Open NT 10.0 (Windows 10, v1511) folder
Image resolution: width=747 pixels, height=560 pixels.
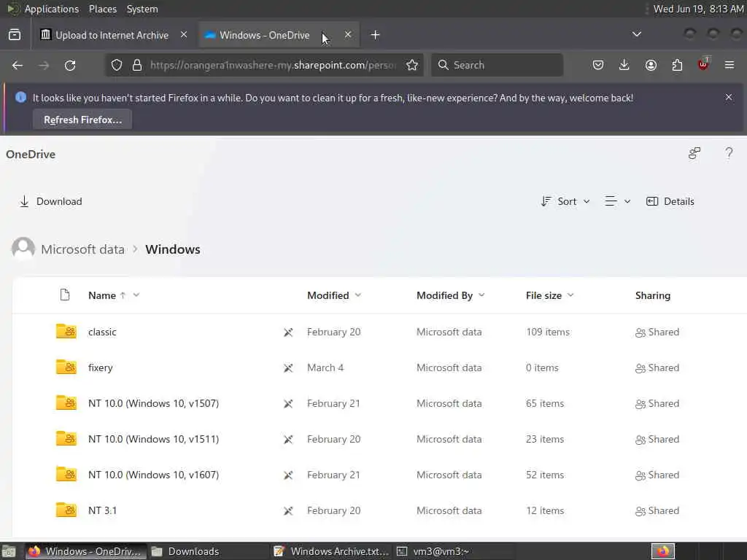coord(153,439)
